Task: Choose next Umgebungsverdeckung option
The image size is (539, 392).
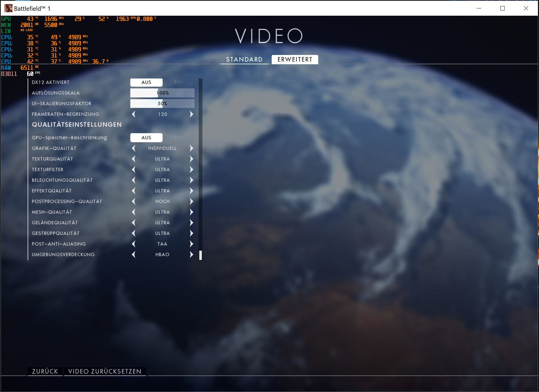Action: click(191, 254)
